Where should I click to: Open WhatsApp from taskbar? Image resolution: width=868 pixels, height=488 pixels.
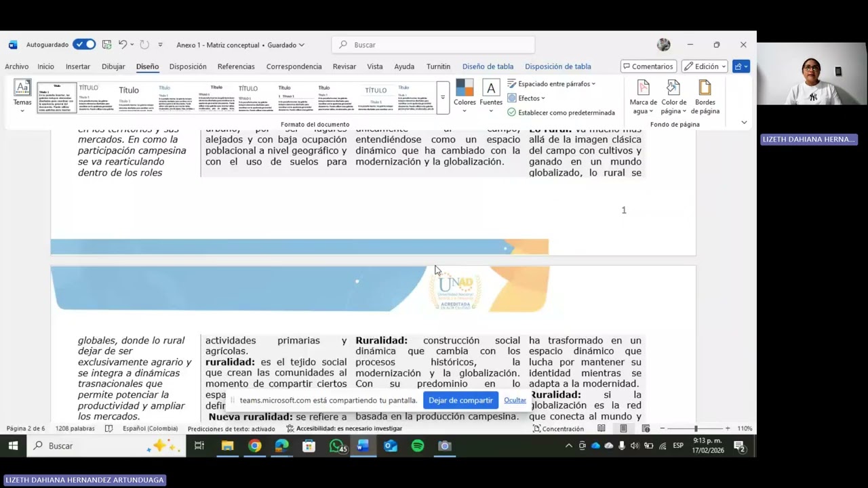(337, 445)
